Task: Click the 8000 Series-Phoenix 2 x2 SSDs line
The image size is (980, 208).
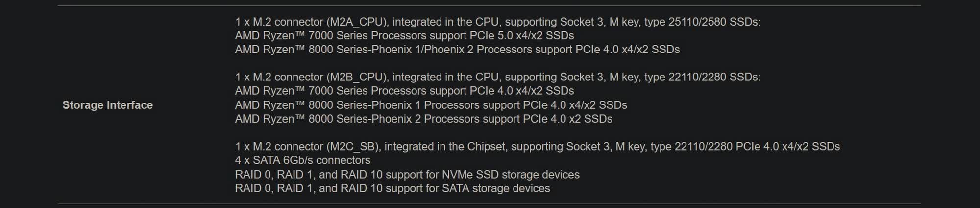Action: coord(423,119)
